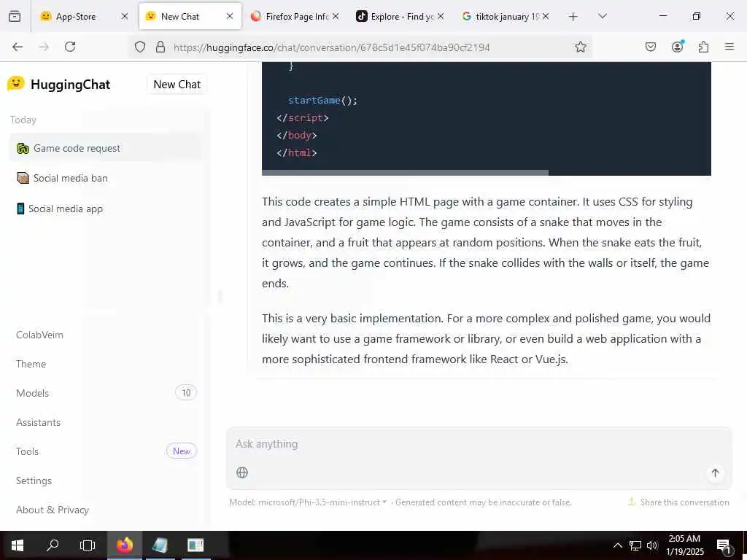Expand the list all tabs chevron
The height and width of the screenshot is (560, 747).
coord(603,16)
